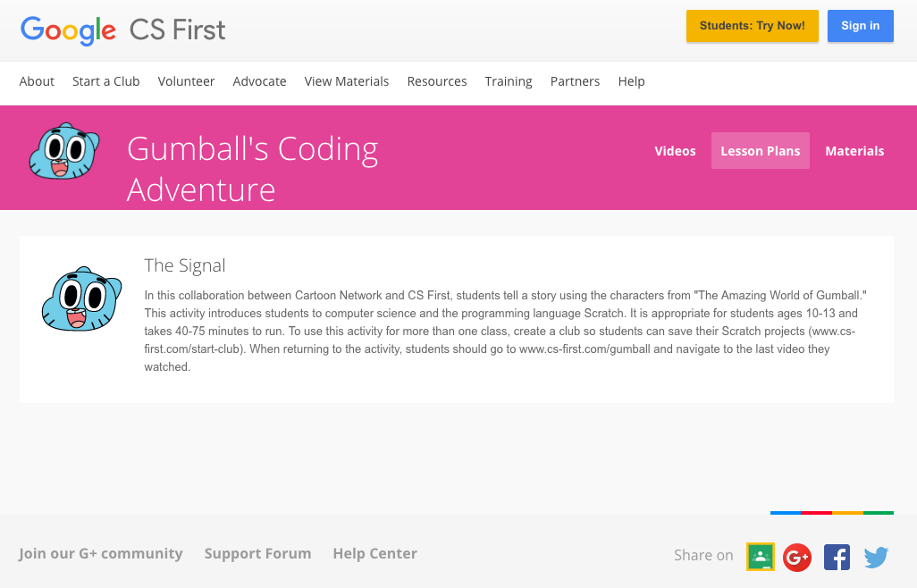917x588 pixels.
Task: Switch to the Materials tab
Action: [854, 151]
